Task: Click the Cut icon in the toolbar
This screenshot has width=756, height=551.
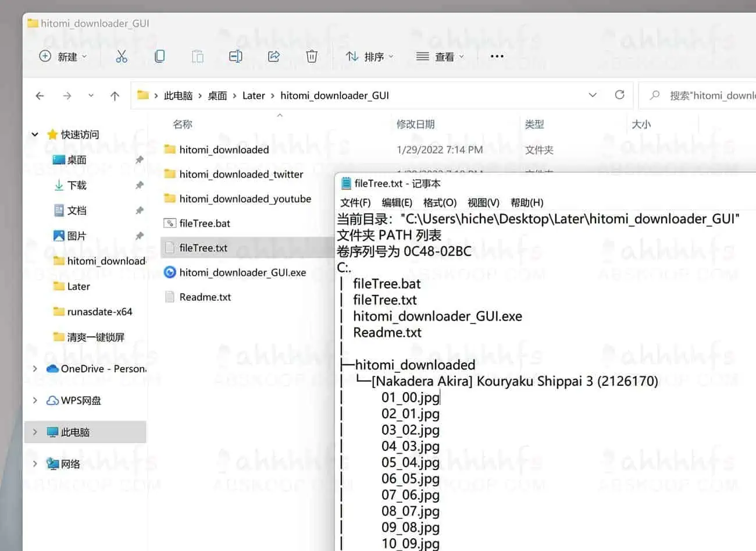Action: 121,56
